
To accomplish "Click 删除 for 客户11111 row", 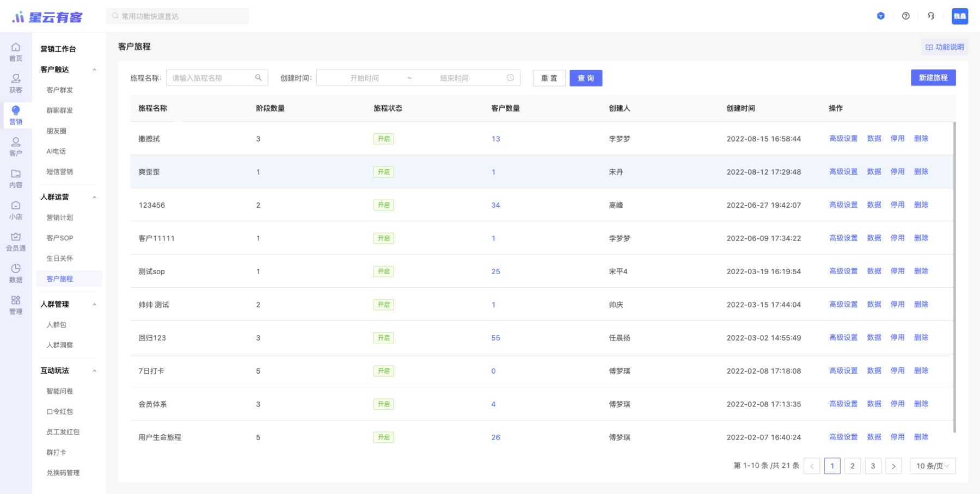I will coord(921,238).
